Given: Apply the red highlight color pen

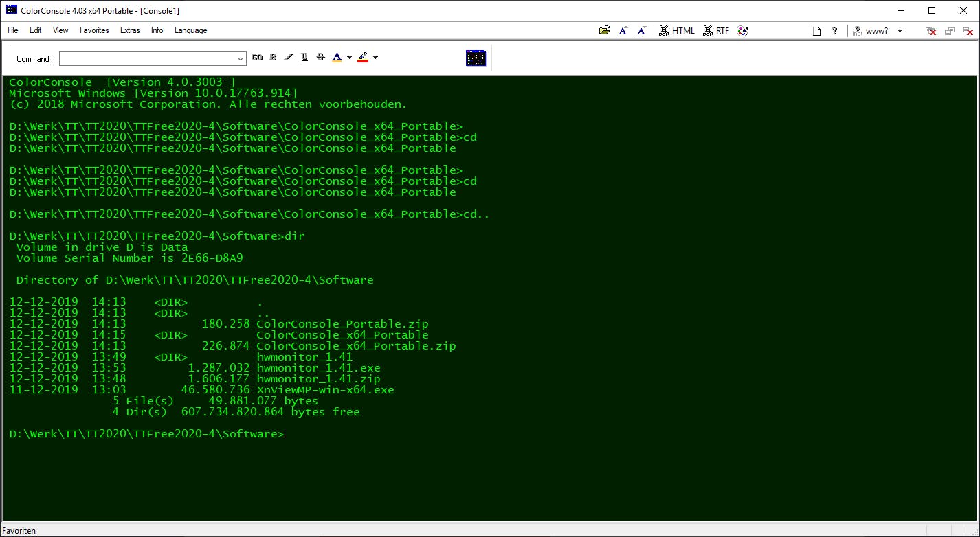Looking at the screenshot, I should pyautogui.click(x=363, y=58).
